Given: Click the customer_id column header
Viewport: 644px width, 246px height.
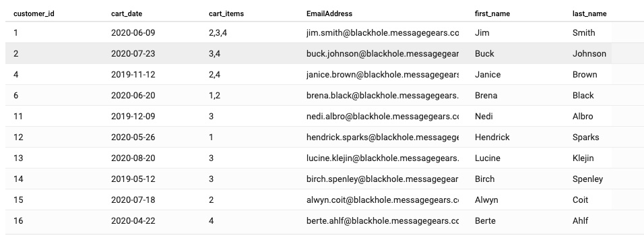Looking at the screenshot, I should coord(34,13).
